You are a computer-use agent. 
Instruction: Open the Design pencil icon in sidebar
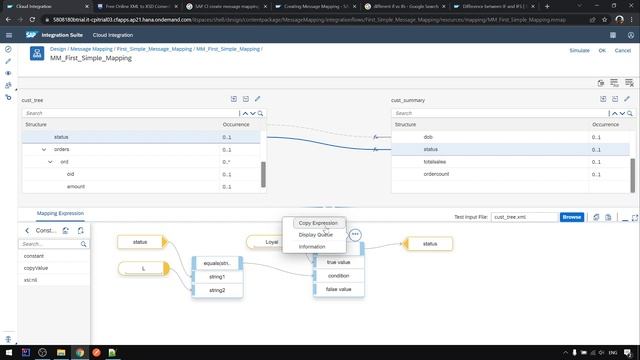[x=8, y=61]
